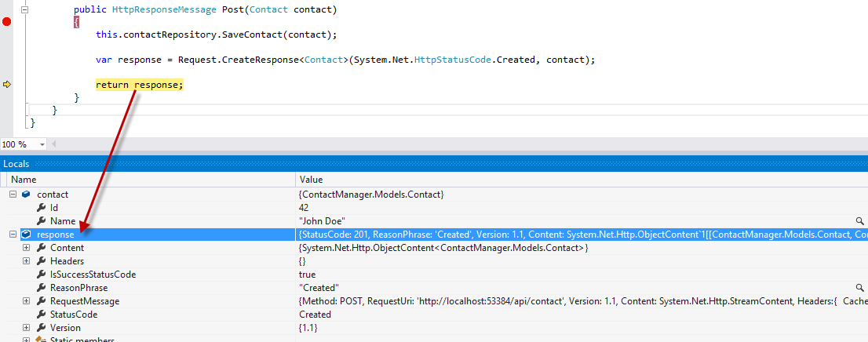Click the yellow current-statement arrow
This screenshot has height=342, width=868.
coord(7,85)
